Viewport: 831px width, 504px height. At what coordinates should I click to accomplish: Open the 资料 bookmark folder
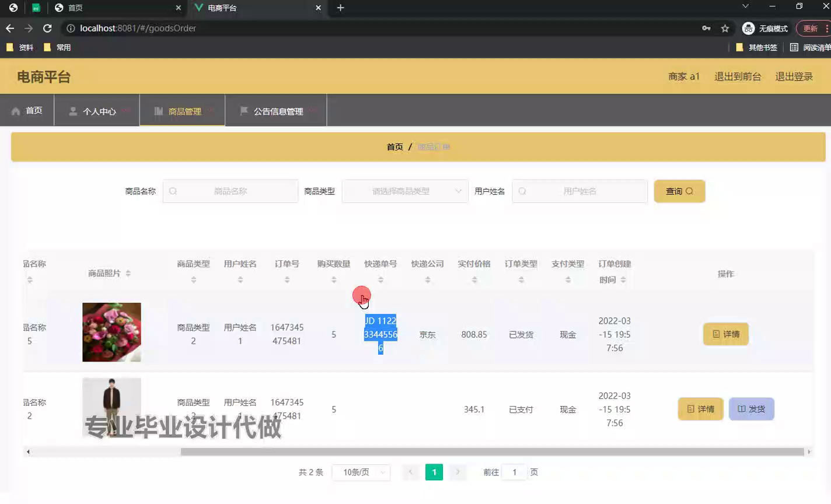click(20, 47)
